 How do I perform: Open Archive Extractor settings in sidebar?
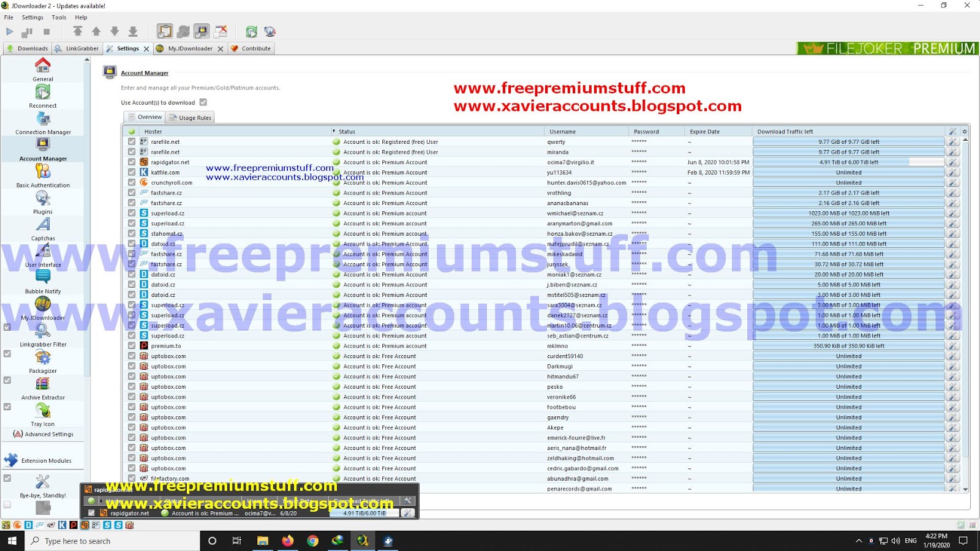click(43, 388)
